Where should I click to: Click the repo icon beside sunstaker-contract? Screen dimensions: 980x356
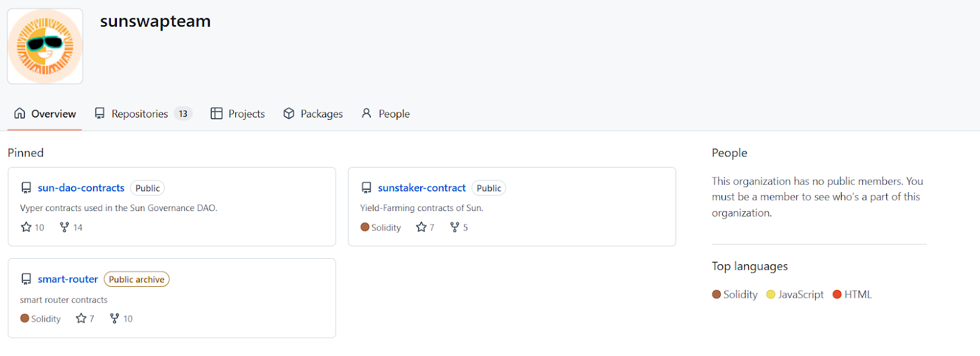(366, 188)
